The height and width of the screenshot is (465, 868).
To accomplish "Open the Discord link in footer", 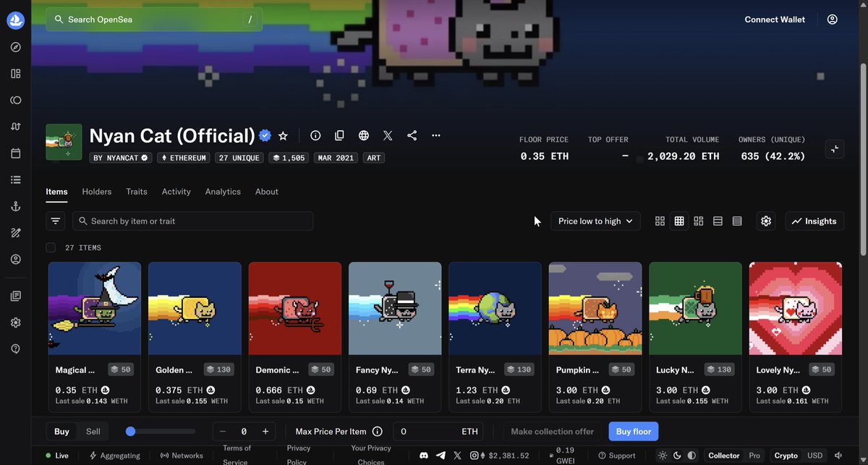I will [x=425, y=456].
